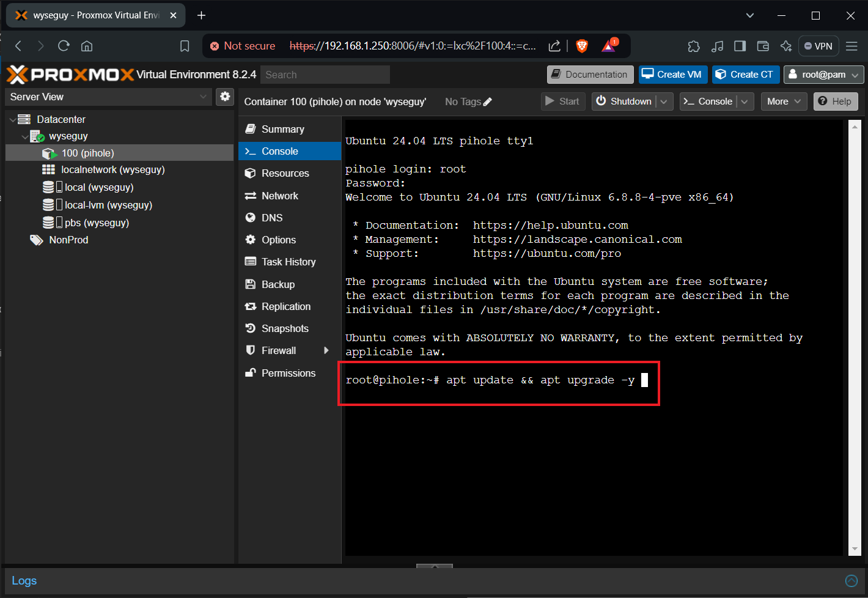Reload the page

tap(64, 46)
